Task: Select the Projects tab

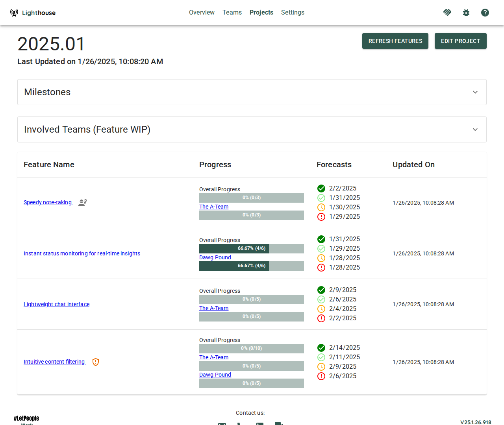Action: [261, 13]
